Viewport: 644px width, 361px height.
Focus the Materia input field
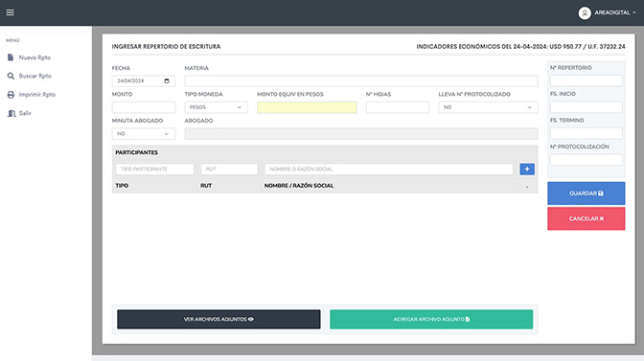click(361, 80)
